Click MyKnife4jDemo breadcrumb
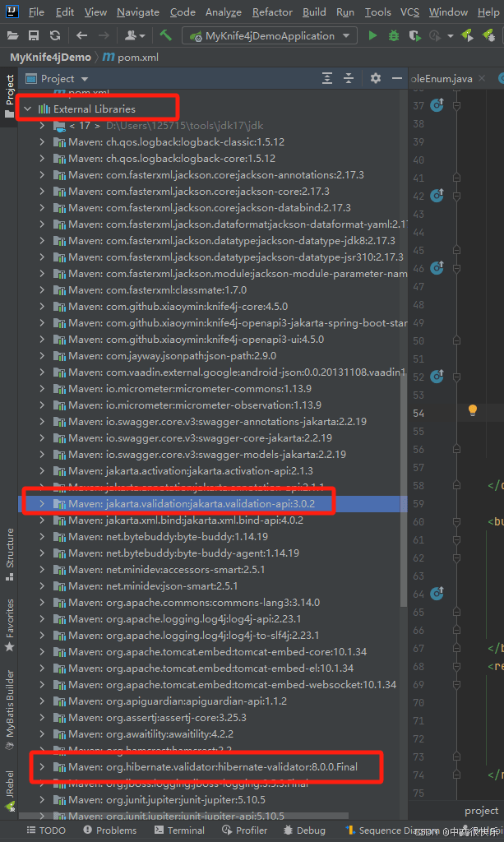504x842 pixels. 50,57
